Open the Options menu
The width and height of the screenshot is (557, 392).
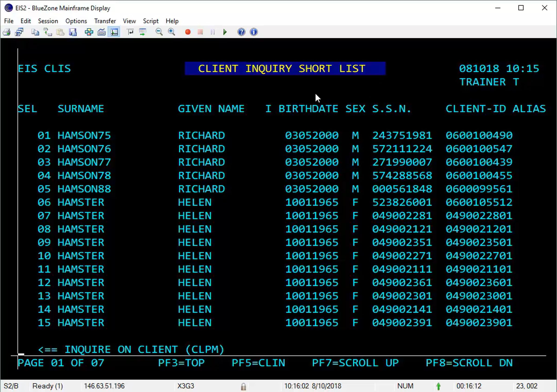pyautogui.click(x=76, y=21)
